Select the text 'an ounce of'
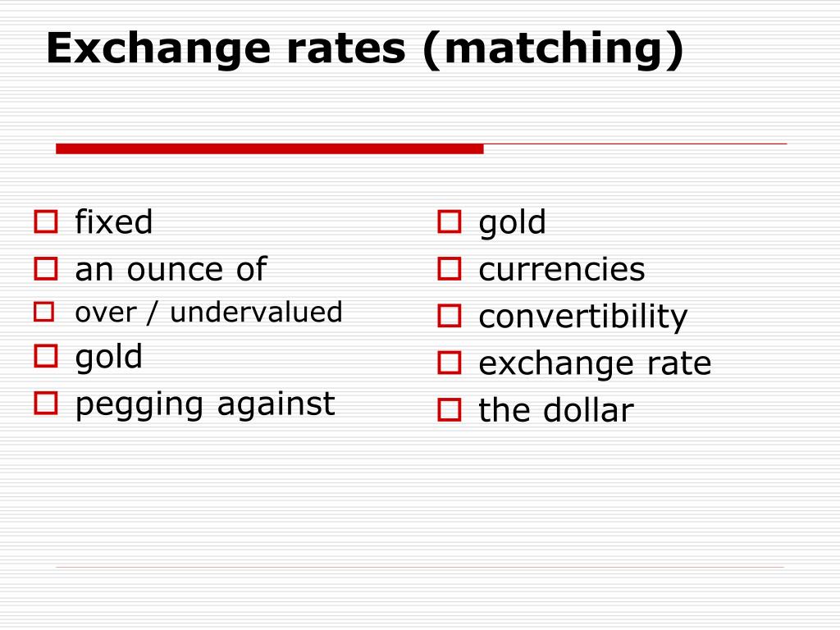 (171, 268)
